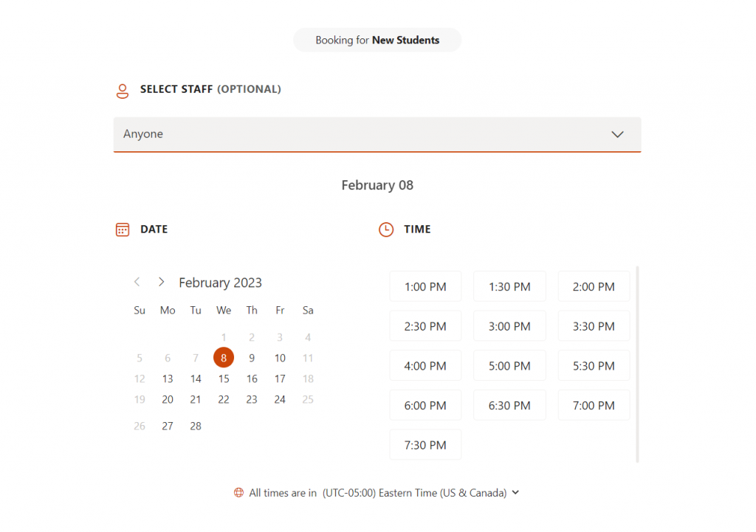Open the staff selection chevron arrow
756x532 pixels.
[x=617, y=134]
